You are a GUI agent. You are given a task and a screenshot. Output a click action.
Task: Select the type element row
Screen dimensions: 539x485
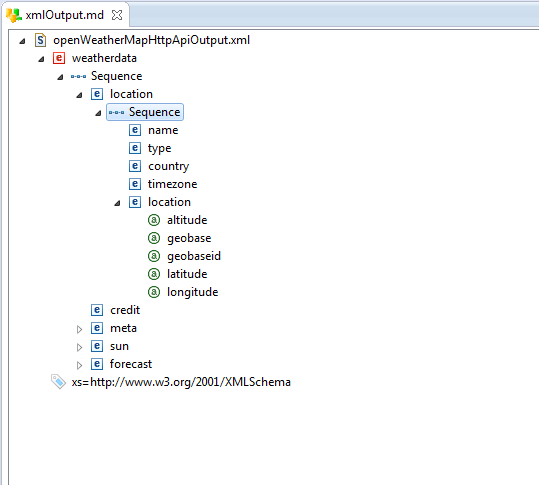(160, 148)
